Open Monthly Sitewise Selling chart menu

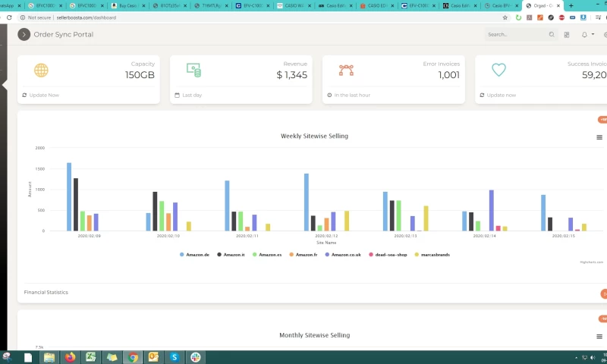pyautogui.click(x=599, y=337)
